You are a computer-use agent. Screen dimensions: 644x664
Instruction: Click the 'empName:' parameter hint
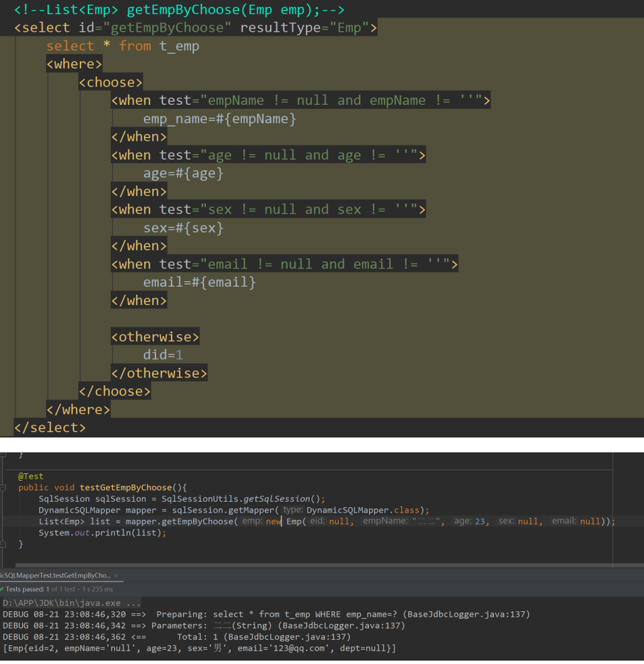(385, 521)
